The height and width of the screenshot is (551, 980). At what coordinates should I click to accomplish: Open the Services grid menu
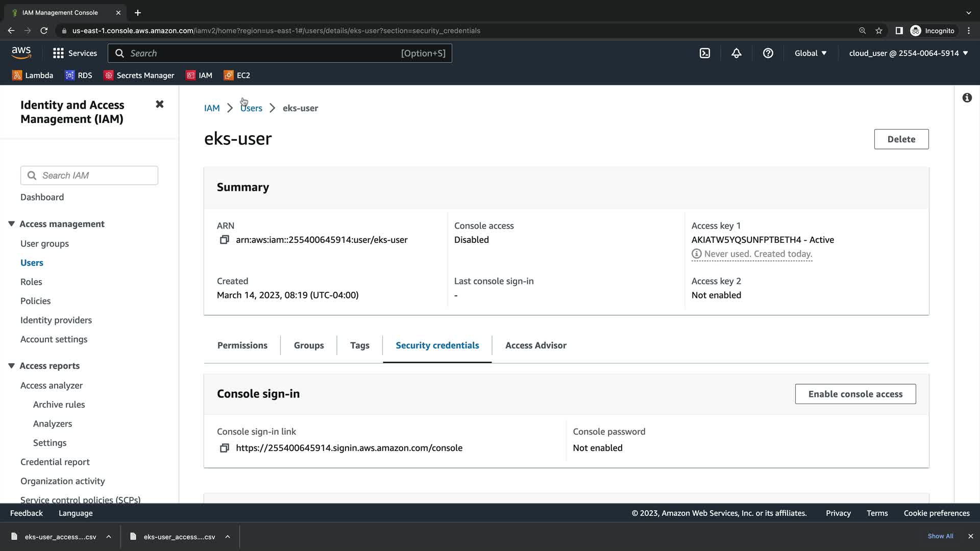tap(75, 53)
